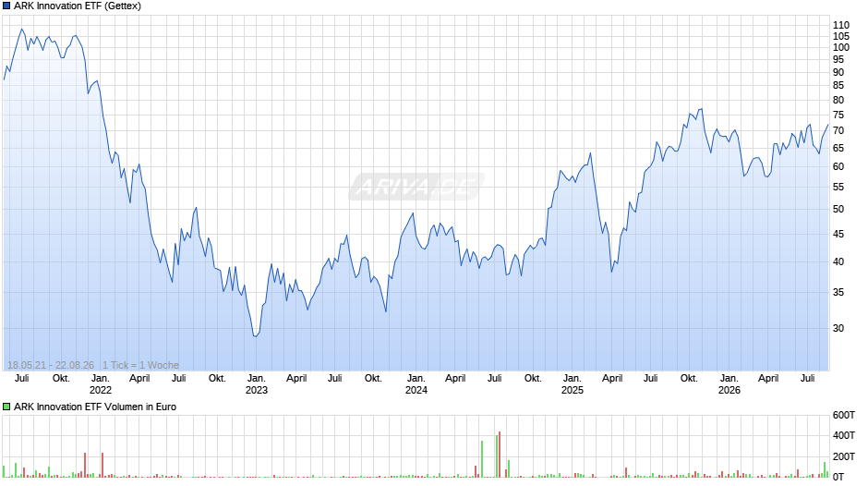Image resolution: width=868 pixels, height=486 pixels.
Task: Select the 'ARK Innovation ETF Volumen in Euro' label
Action: tap(95, 407)
